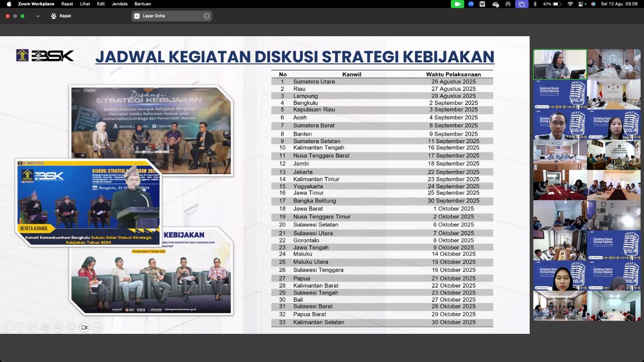Select the active speaker video thumbnail
644x362 pixels.
(x=560, y=64)
